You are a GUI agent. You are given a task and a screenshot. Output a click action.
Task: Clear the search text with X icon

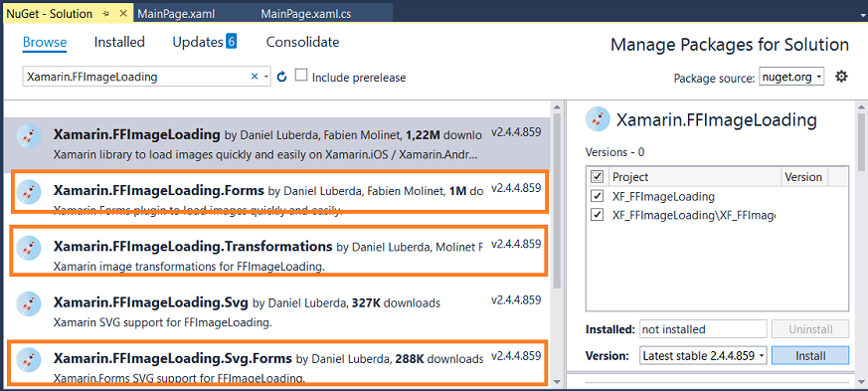(255, 77)
